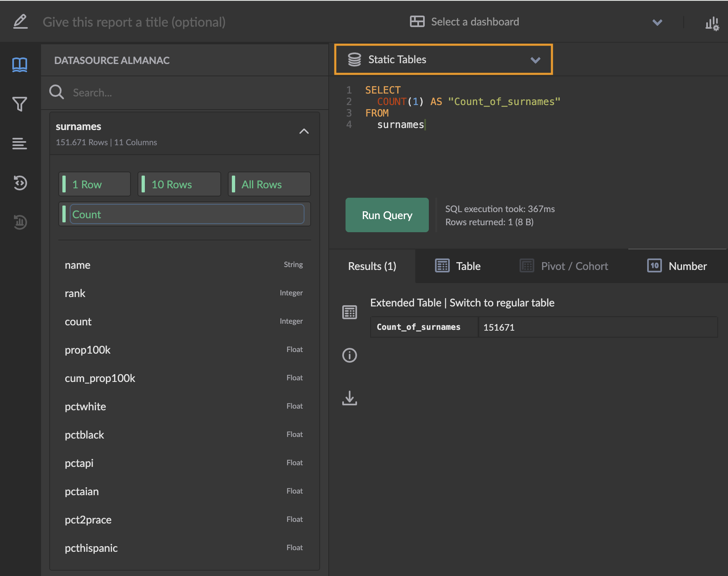
Task: Expand the Select a dashboard dropdown
Action: (x=533, y=22)
